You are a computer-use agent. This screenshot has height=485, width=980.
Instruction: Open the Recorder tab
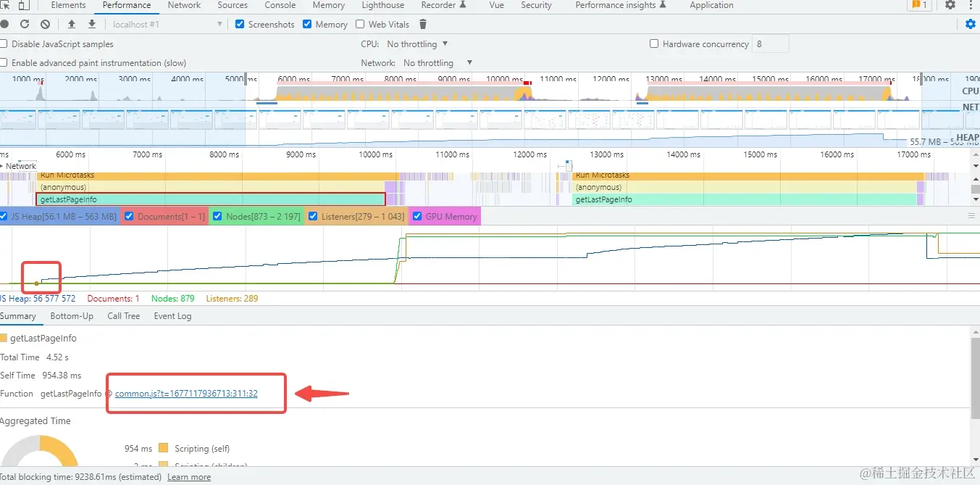pos(443,5)
